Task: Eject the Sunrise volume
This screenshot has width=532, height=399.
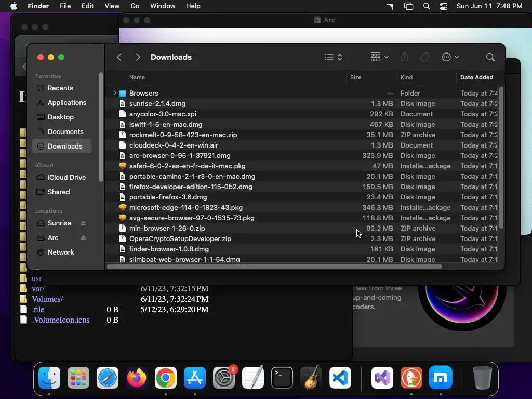Action: 84,223
